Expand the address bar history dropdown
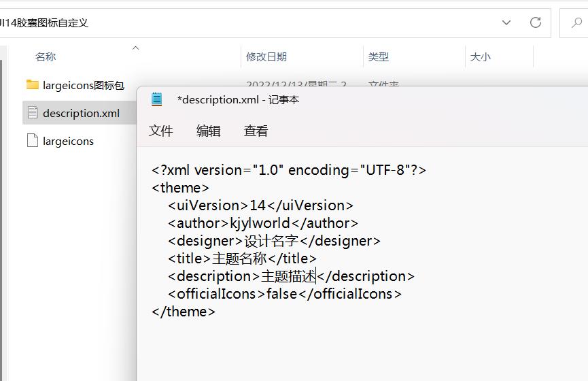The image size is (588, 381). pos(506,22)
